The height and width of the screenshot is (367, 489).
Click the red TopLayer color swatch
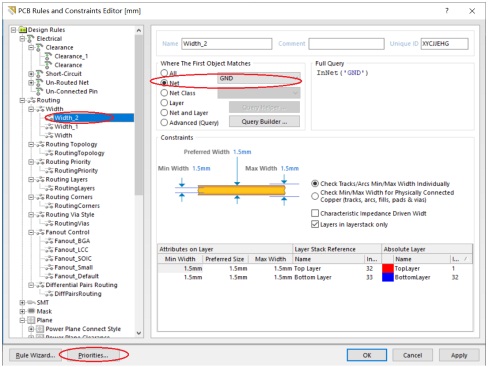click(x=388, y=268)
